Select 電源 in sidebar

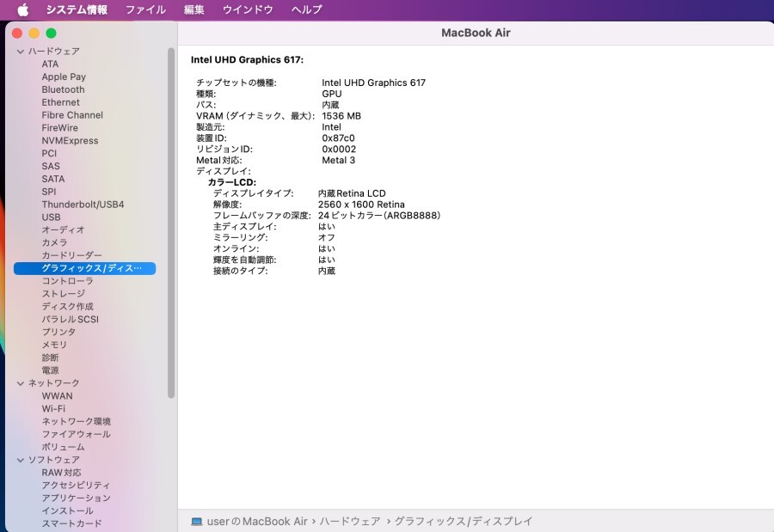click(x=51, y=370)
